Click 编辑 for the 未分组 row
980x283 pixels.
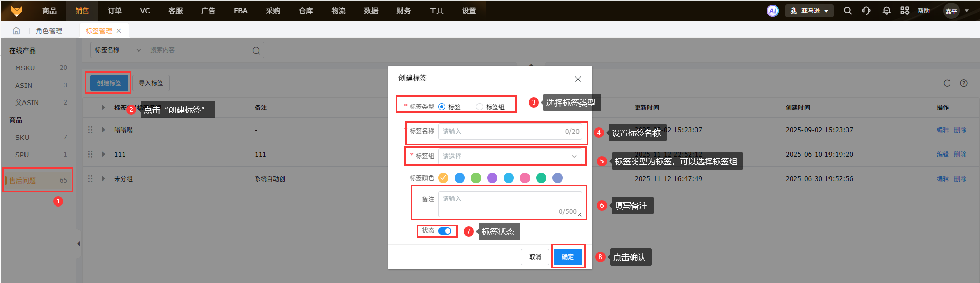[943, 178]
